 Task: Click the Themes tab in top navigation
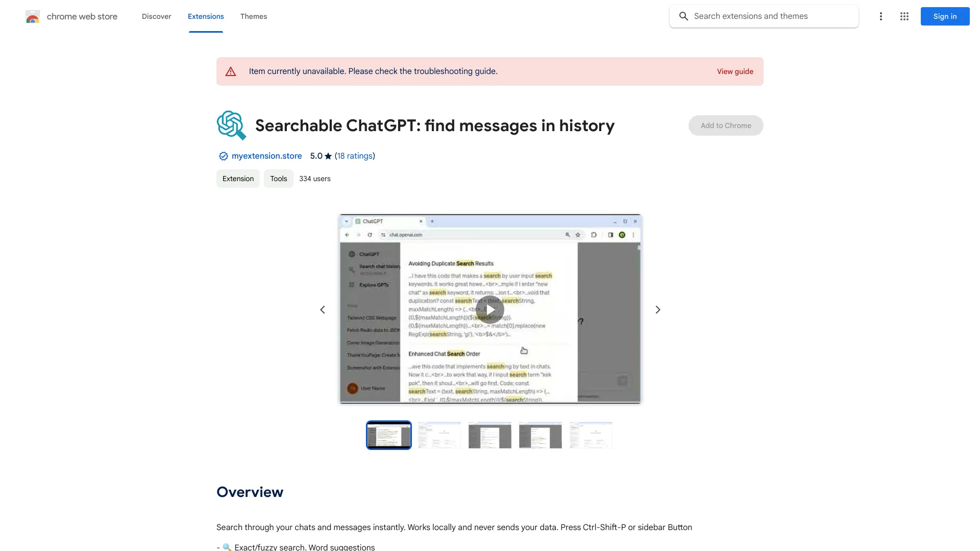254,16
